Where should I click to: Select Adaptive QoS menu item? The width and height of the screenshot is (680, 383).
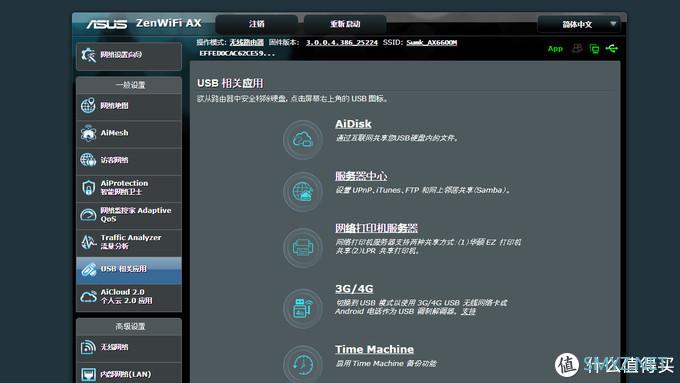(x=129, y=215)
